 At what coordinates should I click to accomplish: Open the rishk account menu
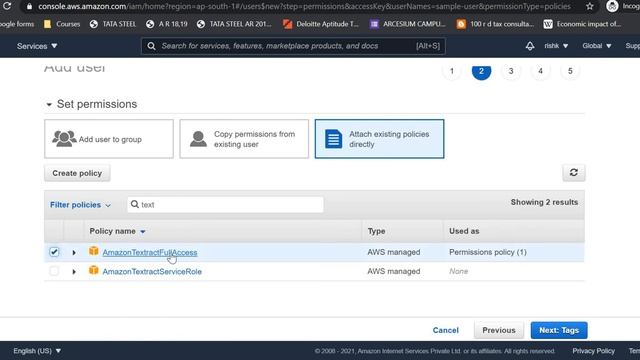556,46
